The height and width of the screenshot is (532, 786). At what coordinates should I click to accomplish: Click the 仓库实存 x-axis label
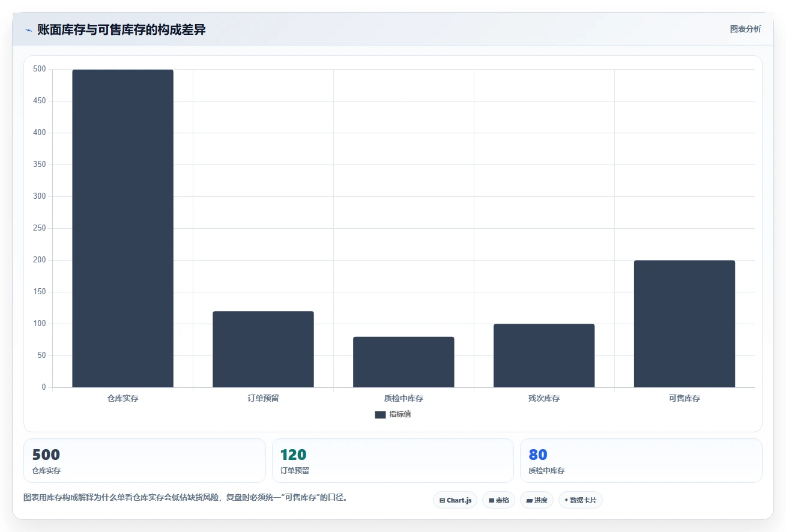point(122,398)
